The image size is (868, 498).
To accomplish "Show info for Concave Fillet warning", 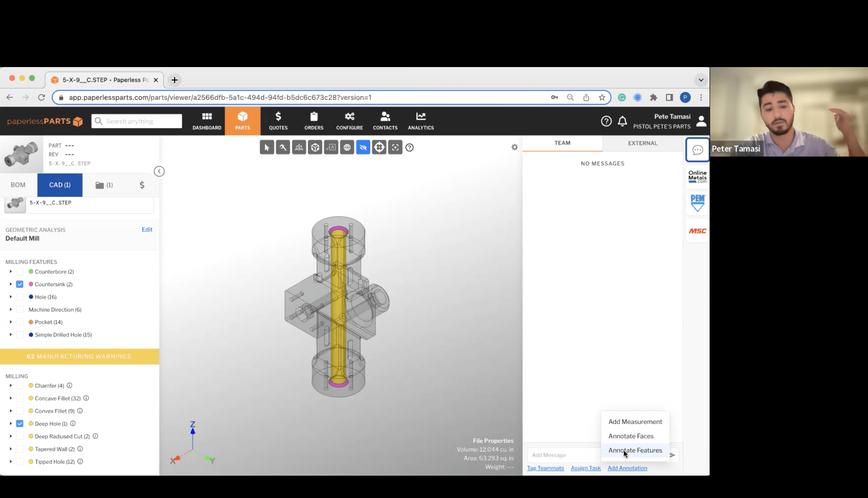I will click(86, 398).
